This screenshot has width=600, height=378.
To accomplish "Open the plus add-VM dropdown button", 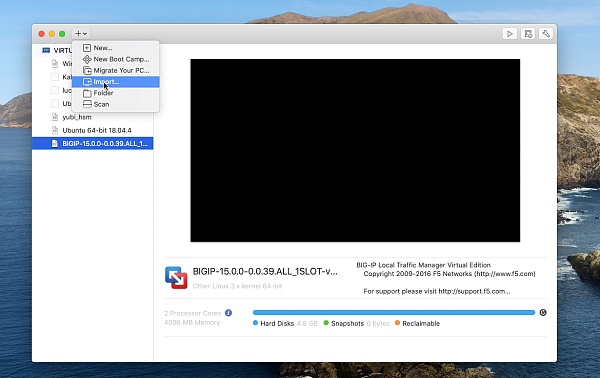I will coord(81,34).
